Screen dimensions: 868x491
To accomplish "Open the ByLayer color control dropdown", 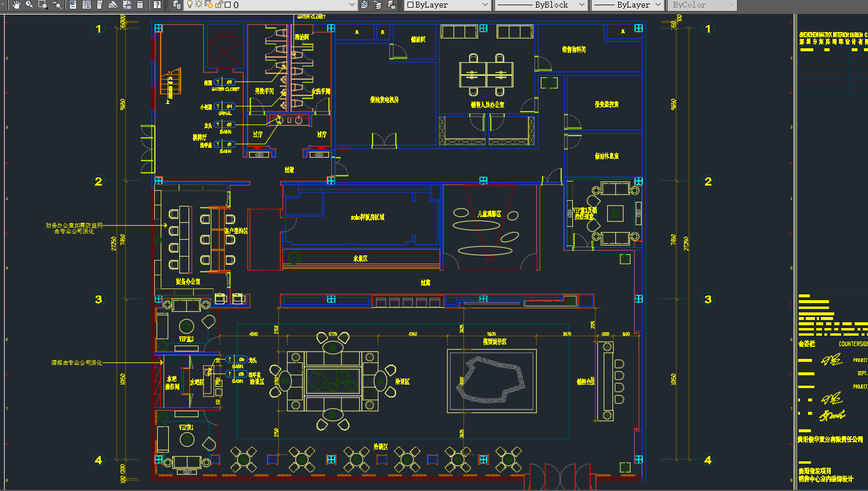I will [448, 5].
